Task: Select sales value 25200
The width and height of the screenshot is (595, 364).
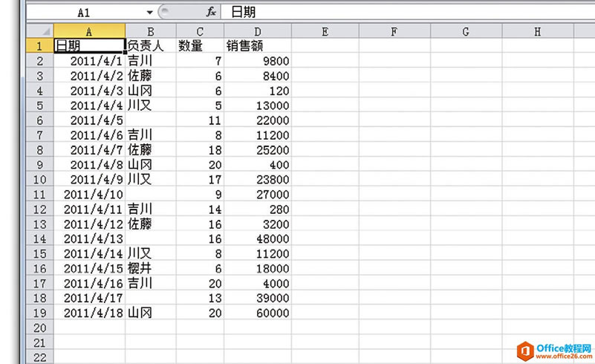Action: click(x=258, y=150)
